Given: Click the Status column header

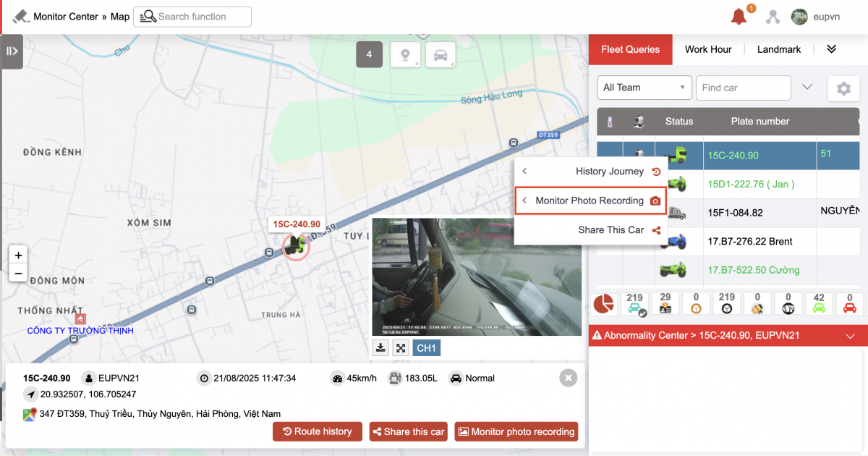Looking at the screenshot, I should coord(679,122).
